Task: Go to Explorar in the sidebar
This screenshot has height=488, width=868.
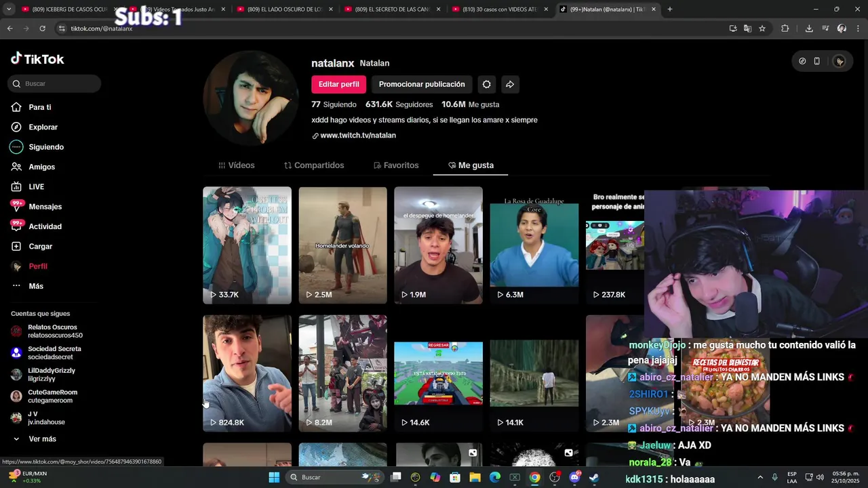Action: coord(43,127)
